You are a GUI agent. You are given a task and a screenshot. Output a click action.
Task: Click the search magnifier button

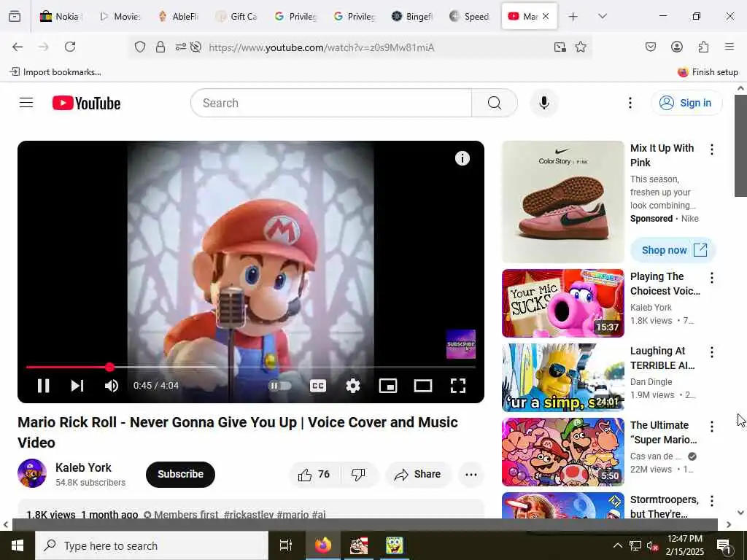pos(495,103)
